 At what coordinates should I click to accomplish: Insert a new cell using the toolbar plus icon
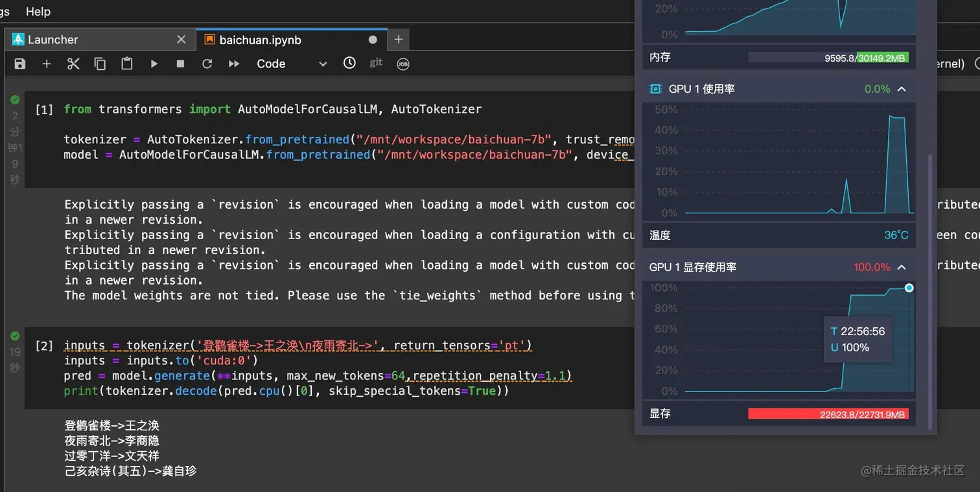pyautogui.click(x=47, y=64)
